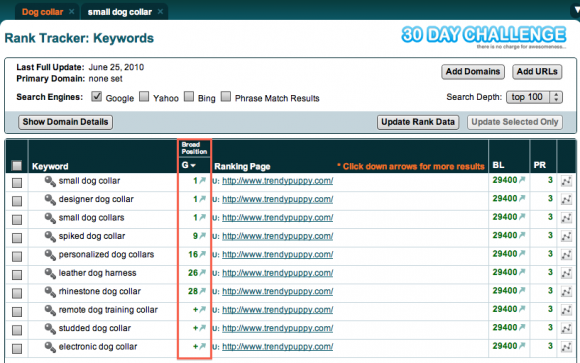Open rank history chart for small dog collars

click(x=566, y=218)
